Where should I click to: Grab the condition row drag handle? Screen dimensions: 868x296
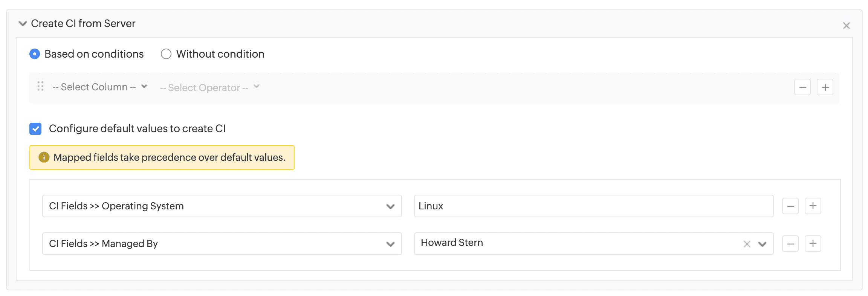(x=41, y=87)
